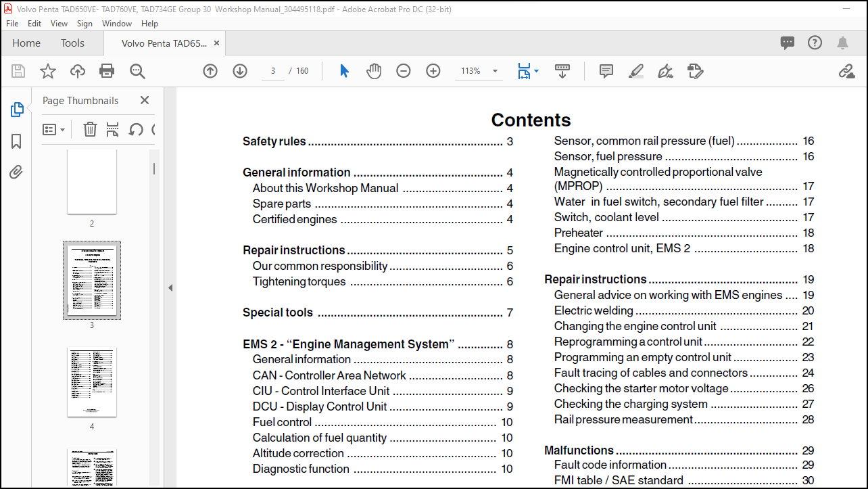This screenshot has height=489, width=868.
Task: Click the thumbnails panel scrollbar
Action: (154, 169)
